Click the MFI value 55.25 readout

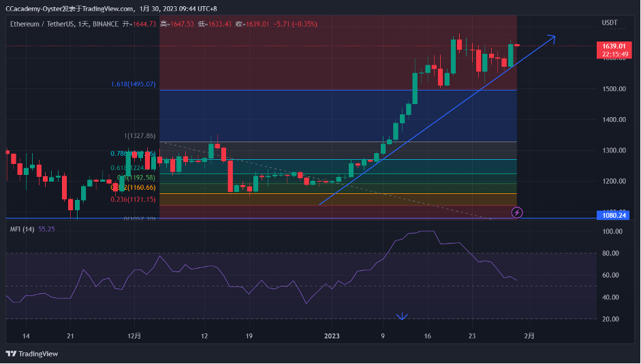[47, 229]
